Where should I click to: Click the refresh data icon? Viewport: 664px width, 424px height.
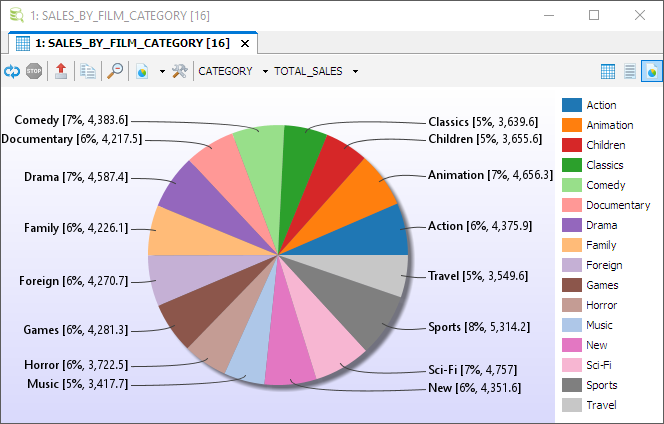[x=12, y=71]
